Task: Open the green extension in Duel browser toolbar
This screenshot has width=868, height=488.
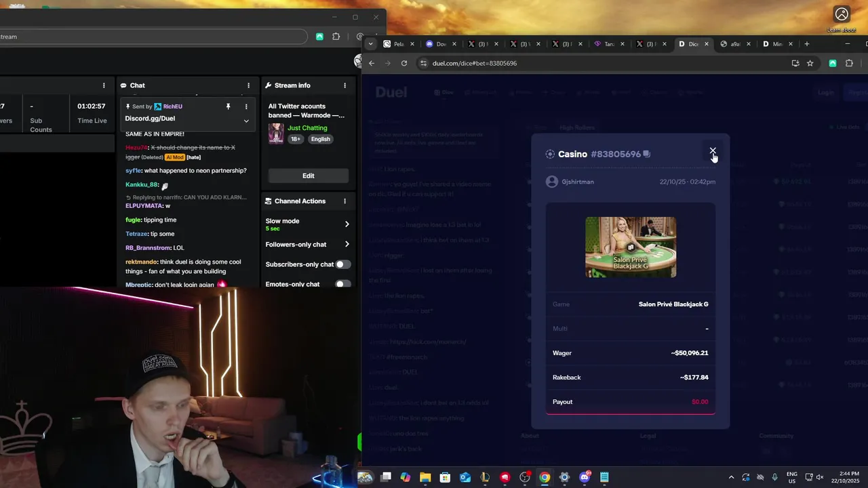Action: pyautogui.click(x=833, y=63)
